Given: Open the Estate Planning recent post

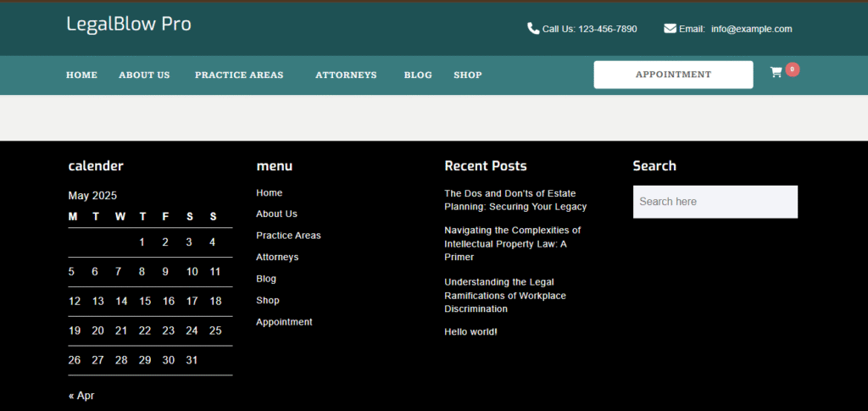Looking at the screenshot, I should 515,200.
